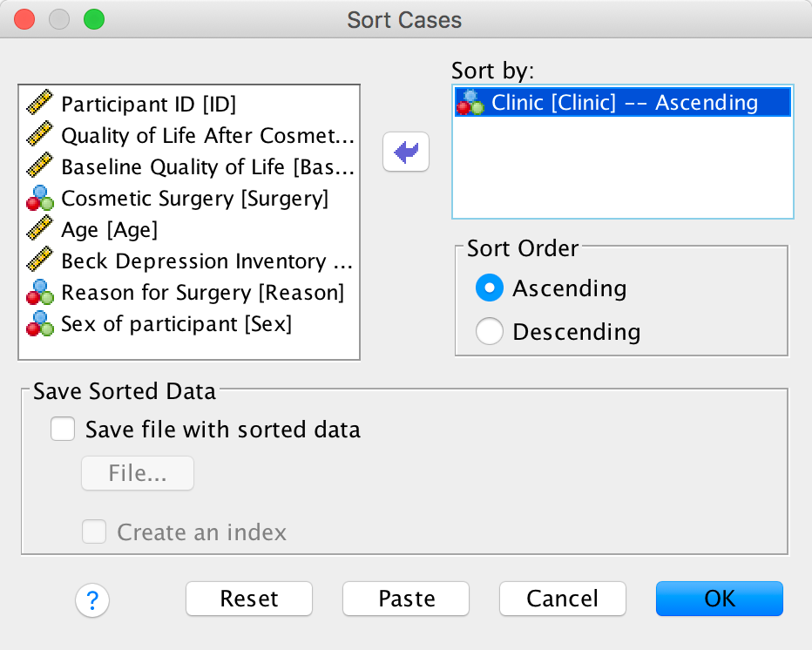Cancel the Sort Cases dialog
Image resolution: width=812 pixels, height=650 pixels.
[x=563, y=599]
